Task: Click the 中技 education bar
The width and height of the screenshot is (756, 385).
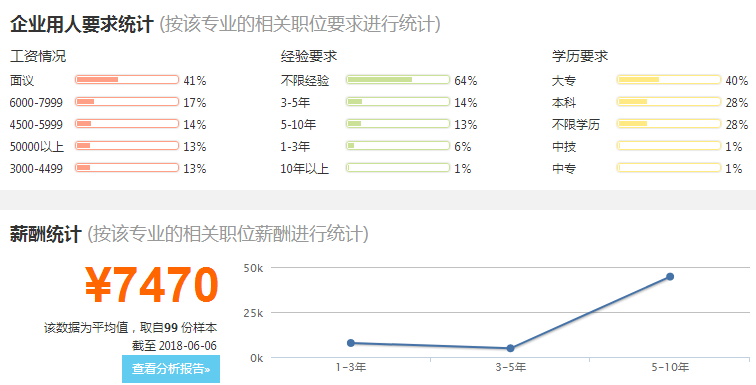Action: [x=669, y=146]
